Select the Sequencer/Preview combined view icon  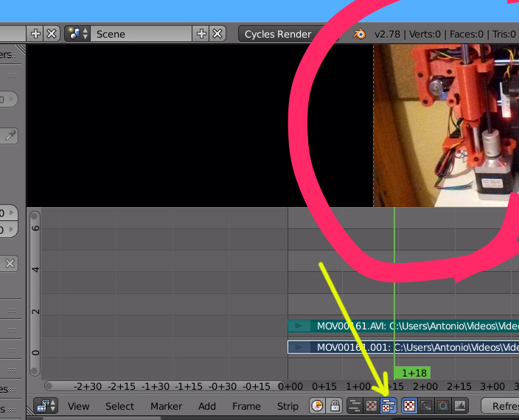point(389,406)
